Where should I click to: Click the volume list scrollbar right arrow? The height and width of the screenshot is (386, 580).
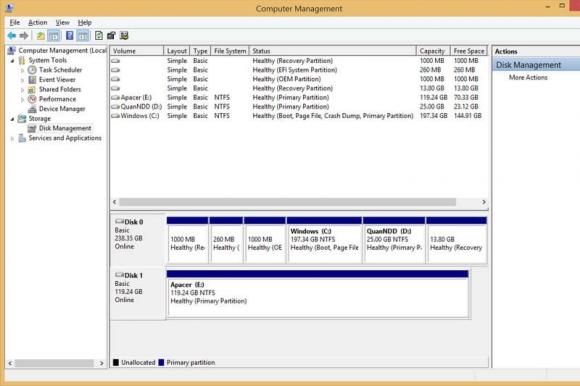[483, 202]
